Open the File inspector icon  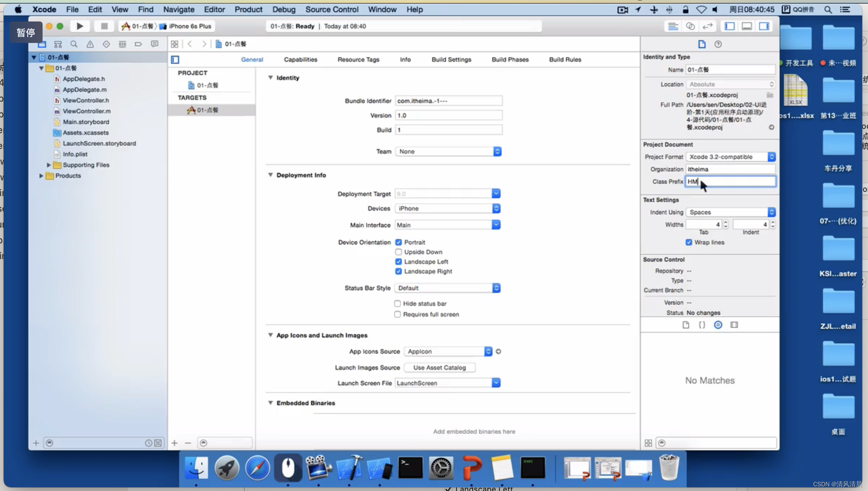click(x=702, y=44)
